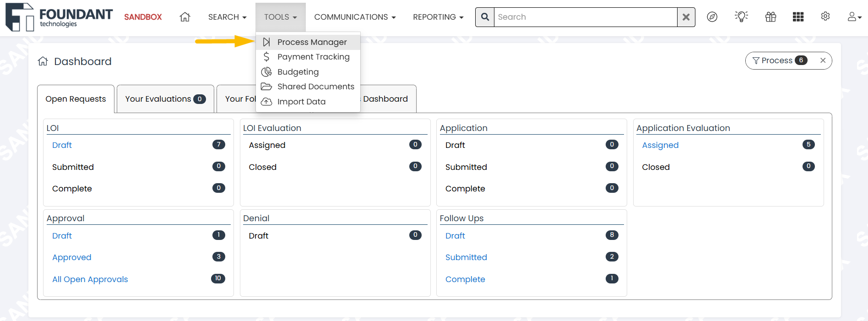Click the LOI Evaluation Assigned text
Viewport: 868px width, 321px height.
(x=267, y=145)
